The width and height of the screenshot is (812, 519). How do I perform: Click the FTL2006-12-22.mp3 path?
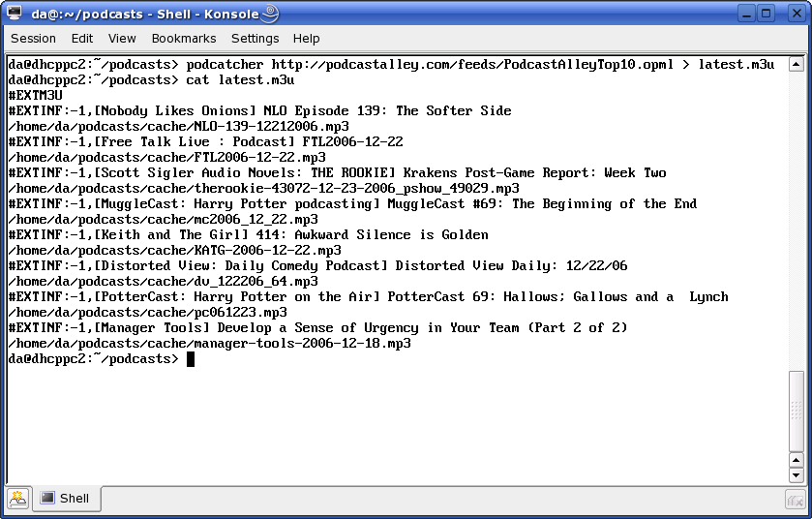coord(167,158)
